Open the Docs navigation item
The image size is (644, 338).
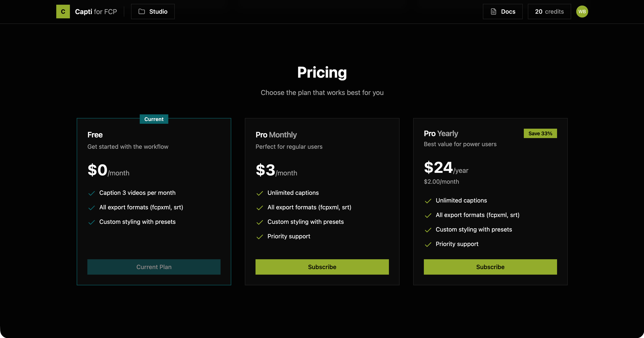click(x=502, y=12)
